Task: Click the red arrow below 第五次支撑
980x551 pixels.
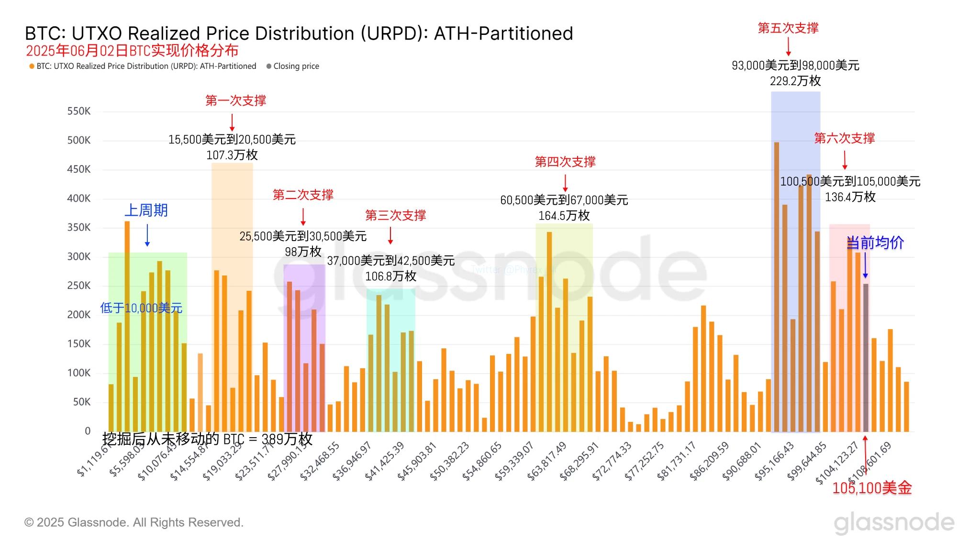Action: (x=788, y=47)
